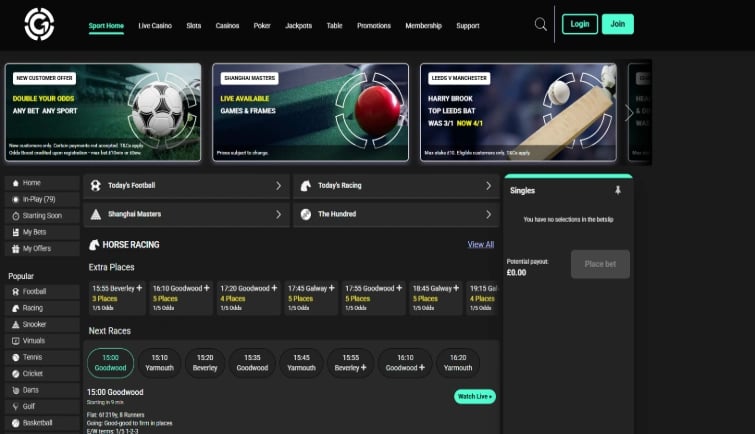Click the Today's Football ball icon
The image size is (755, 434).
96,185
